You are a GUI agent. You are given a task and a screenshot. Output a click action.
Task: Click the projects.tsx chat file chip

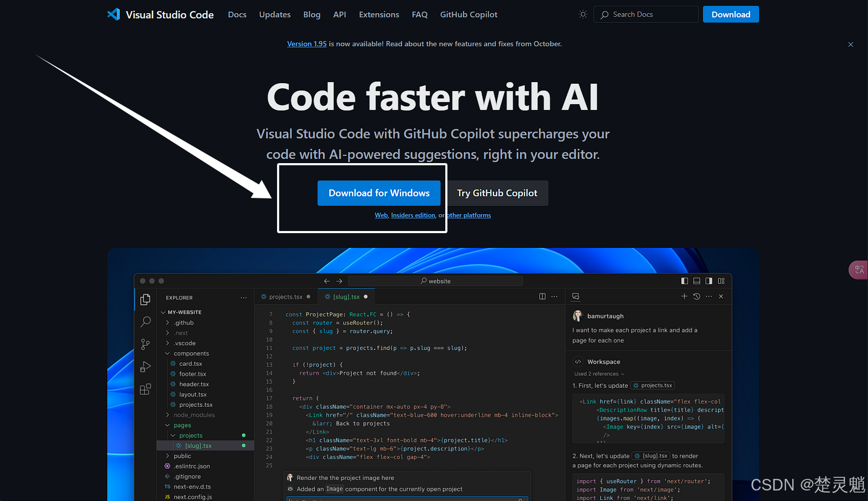point(652,385)
